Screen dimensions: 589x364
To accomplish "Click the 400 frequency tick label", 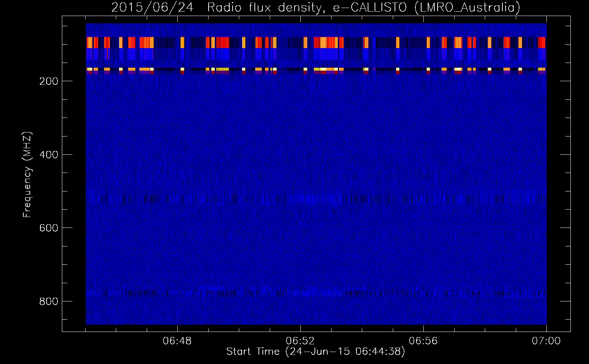I will [49, 155].
